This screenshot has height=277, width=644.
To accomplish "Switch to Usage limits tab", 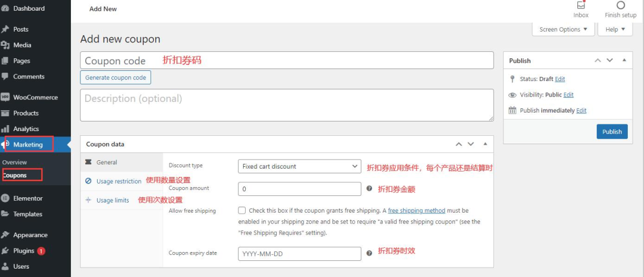I will (x=113, y=200).
